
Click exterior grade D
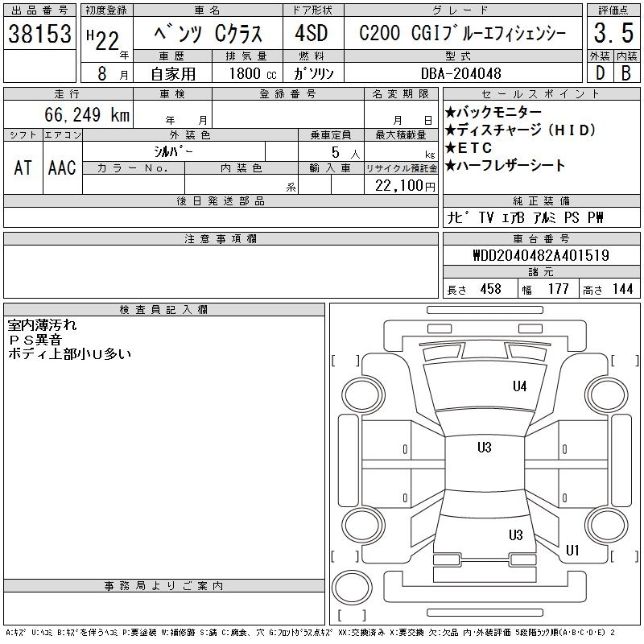tap(600, 73)
